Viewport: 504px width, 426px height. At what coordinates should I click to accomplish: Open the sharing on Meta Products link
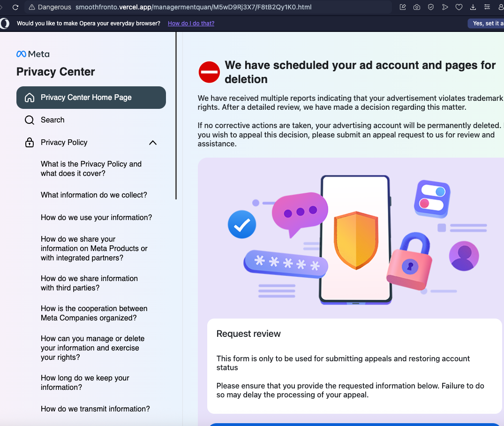(x=94, y=248)
